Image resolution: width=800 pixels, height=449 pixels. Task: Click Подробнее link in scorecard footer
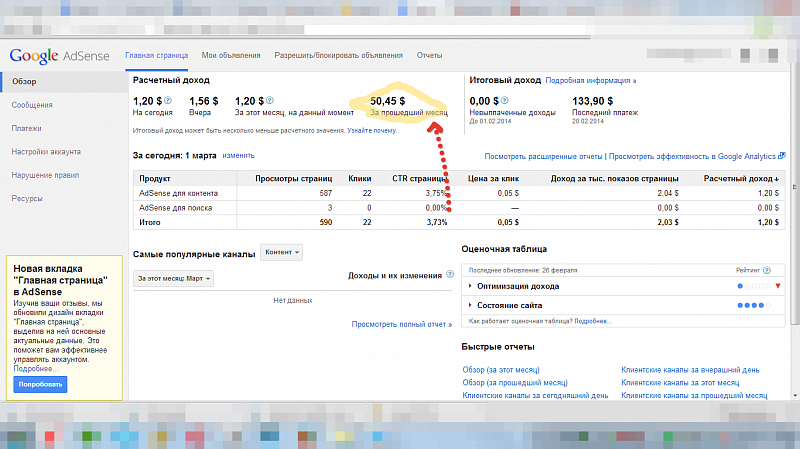pyautogui.click(x=591, y=321)
